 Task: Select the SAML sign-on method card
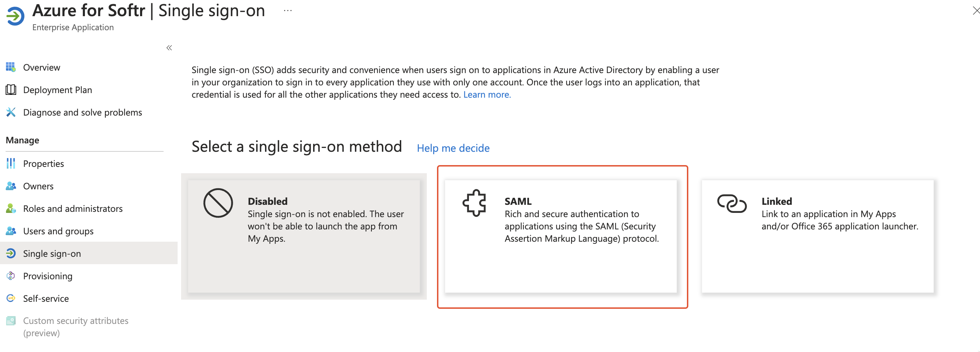(562, 236)
